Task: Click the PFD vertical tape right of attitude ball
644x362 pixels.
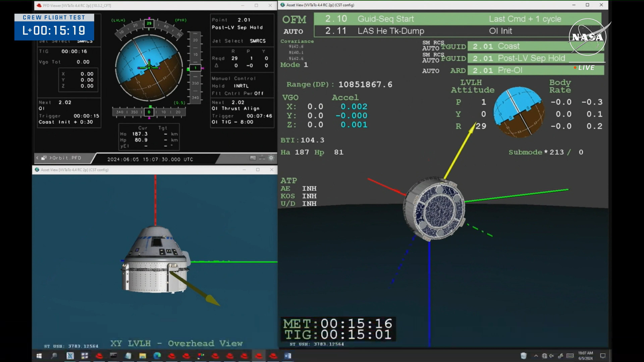Action: click(x=195, y=67)
